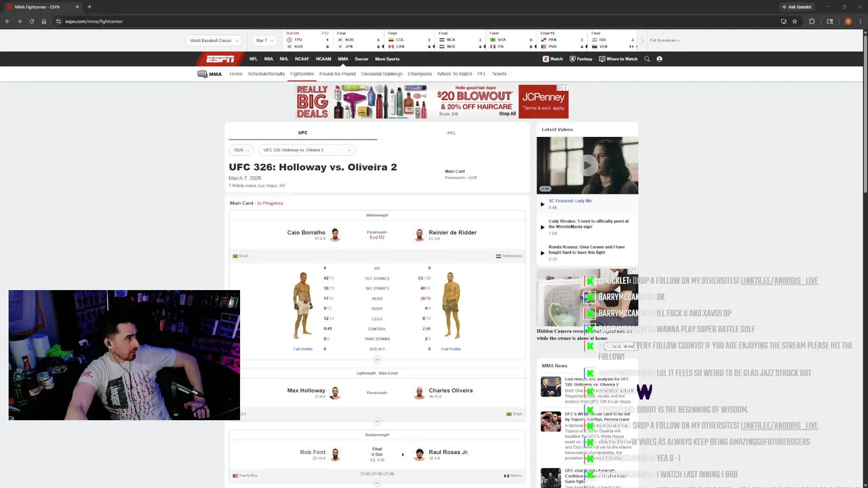Viewport: 868px width, 488px height.
Task: Open the UFC 326 event dropdown
Action: click(307, 150)
